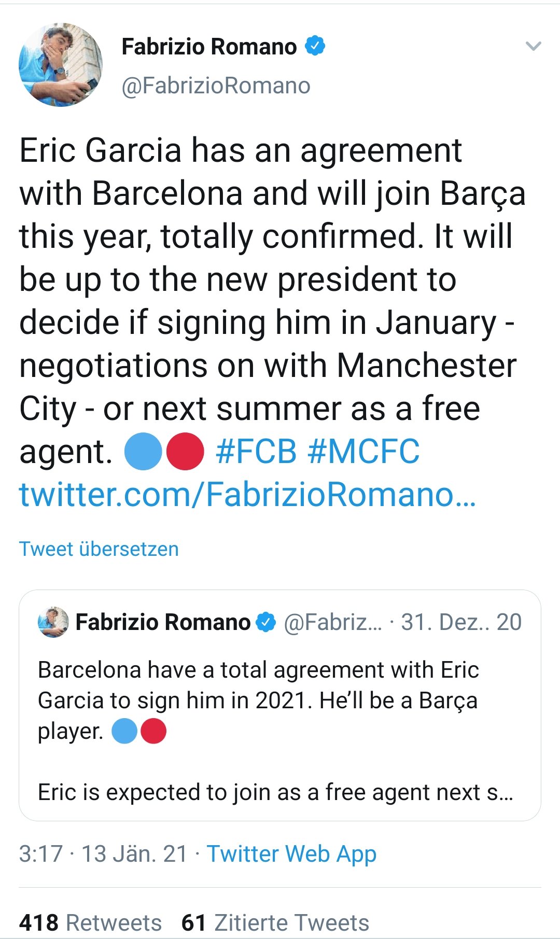
Task: Click the quoted tweet author name Fabrizio Romano
Action: pyautogui.click(x=163, y=622)
